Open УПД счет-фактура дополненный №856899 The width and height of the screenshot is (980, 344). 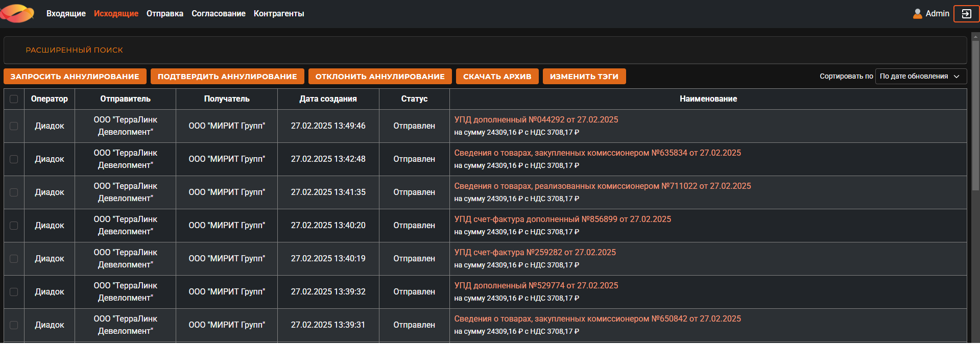click(x=563, y=219)
